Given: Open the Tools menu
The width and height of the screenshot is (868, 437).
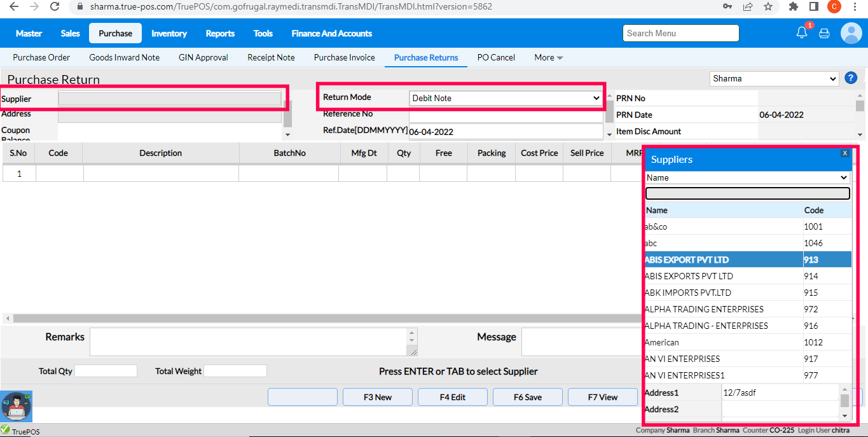Looking at the screenshot, I should click(x=263, y=33).
